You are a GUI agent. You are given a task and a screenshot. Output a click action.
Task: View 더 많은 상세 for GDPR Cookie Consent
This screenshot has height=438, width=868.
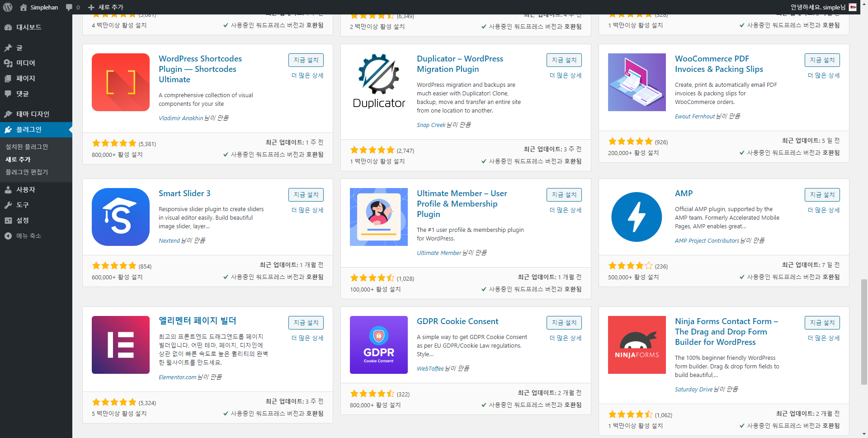[x=566, y=338]
